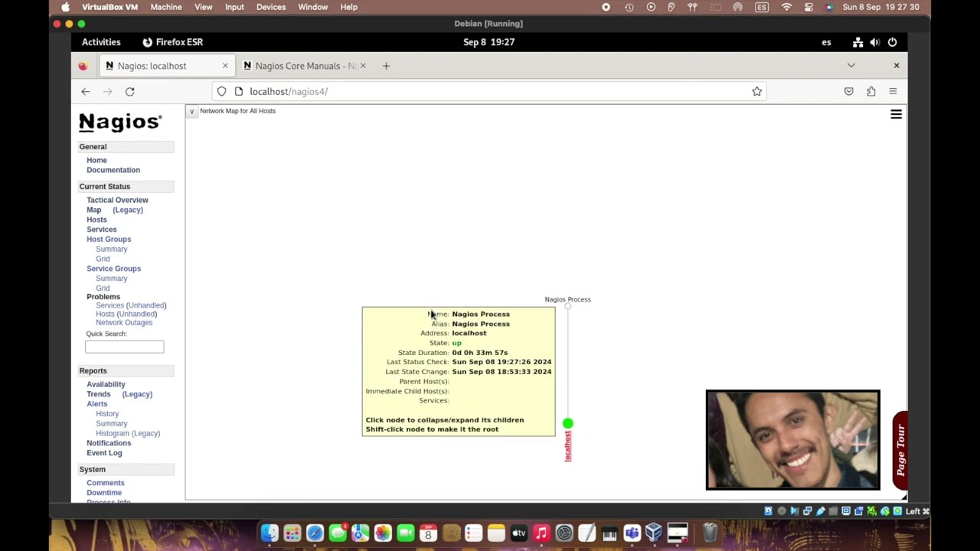The image size is (980, 551).
Task: Close the Nagios Core Manuals tab
Action: (363, 66)
